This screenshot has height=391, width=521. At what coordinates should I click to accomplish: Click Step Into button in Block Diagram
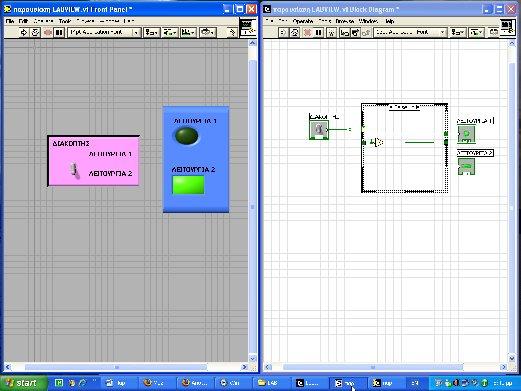coord(344,32)
